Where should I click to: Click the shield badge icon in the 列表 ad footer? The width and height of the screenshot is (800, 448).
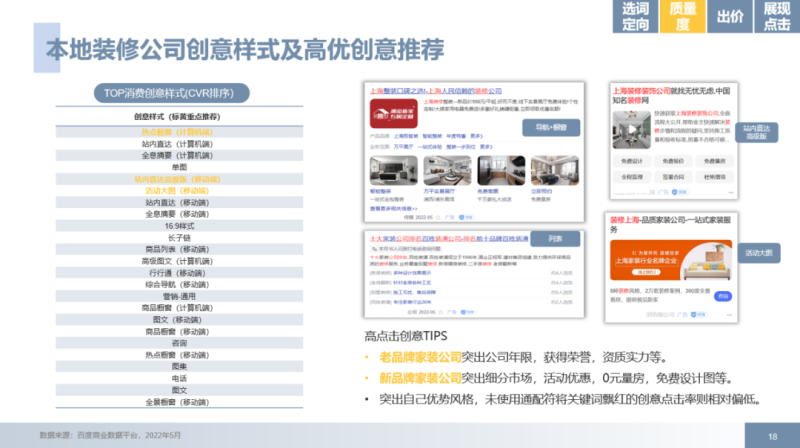coord(463,312)
